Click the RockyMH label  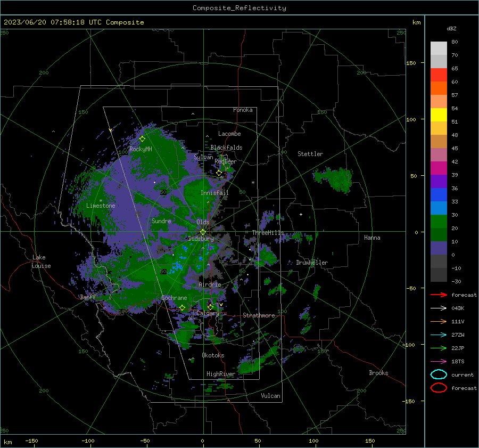click(x=141, y=149)
